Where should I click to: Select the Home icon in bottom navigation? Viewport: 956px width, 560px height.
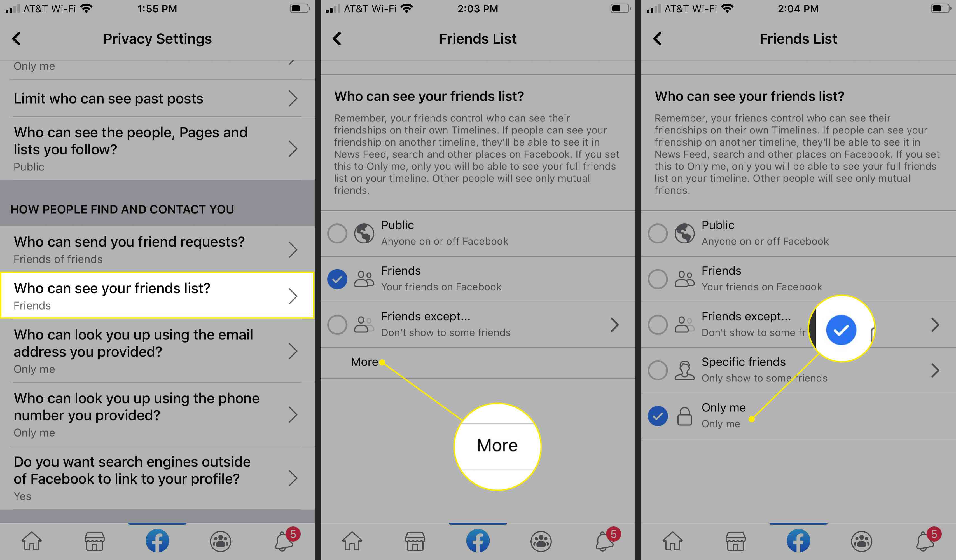(x=31, y=541)
